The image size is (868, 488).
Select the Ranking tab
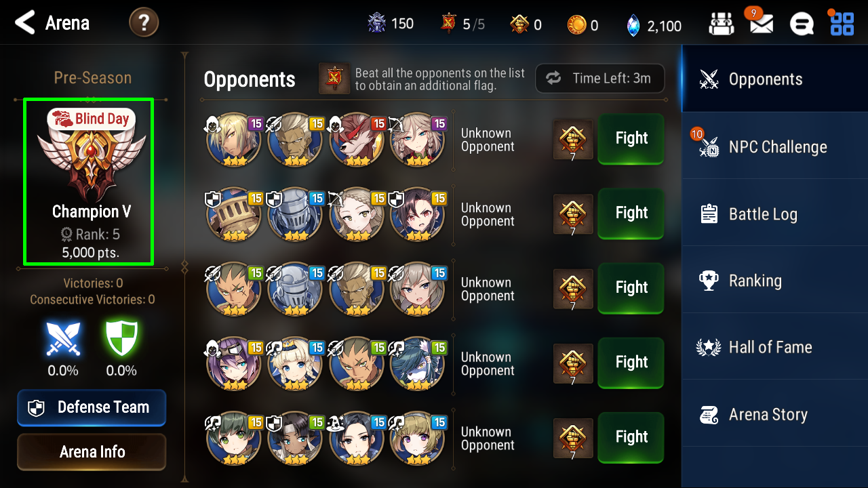pyautogui.click(x=775, y=281)
